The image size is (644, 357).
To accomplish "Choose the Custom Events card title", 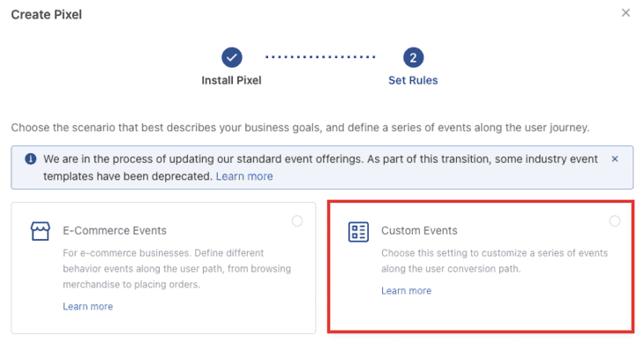I will [x=419, y=231].
